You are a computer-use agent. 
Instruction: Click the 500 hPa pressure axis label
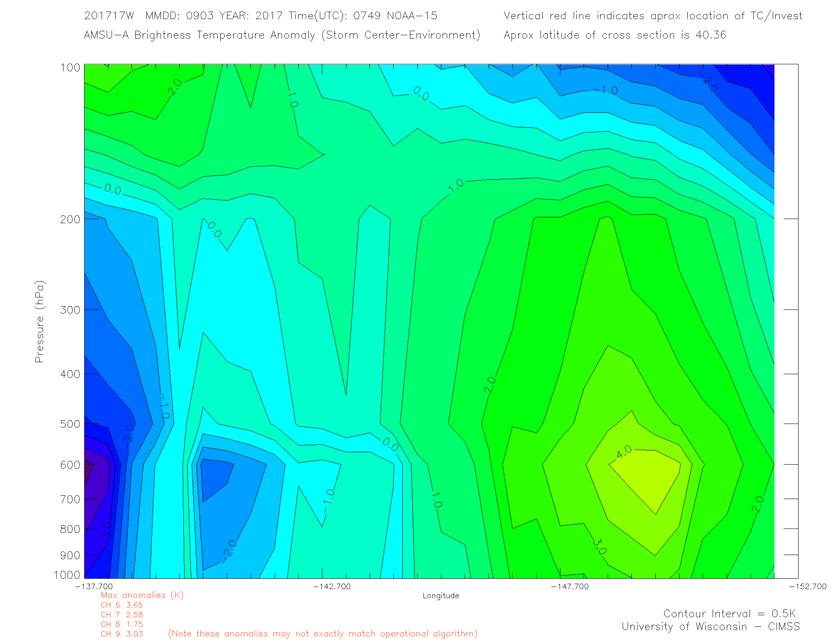click(70, 424)
